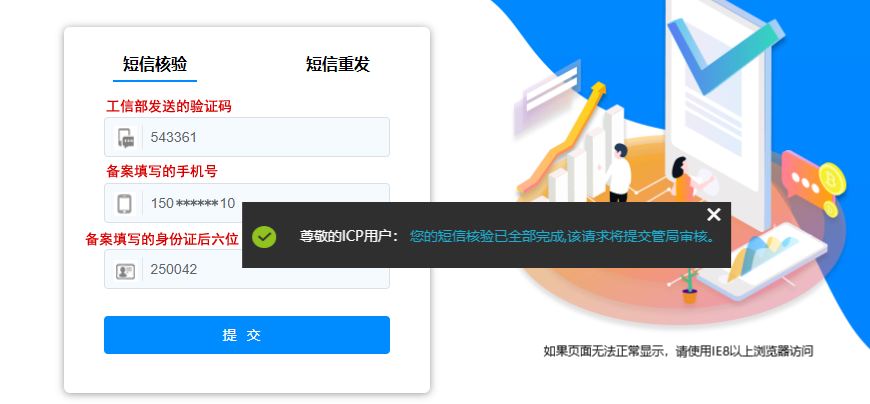
Task: Click the potted cactus in the illustration
Action: (689, 285)
